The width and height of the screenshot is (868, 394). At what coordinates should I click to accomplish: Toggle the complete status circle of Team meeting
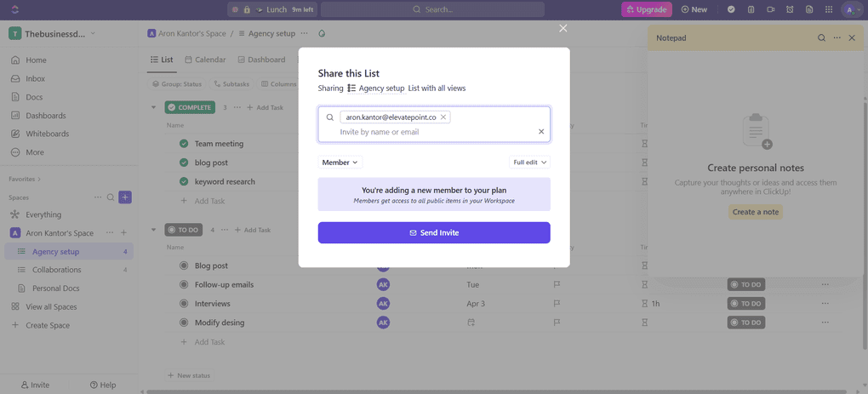[184, 144]
